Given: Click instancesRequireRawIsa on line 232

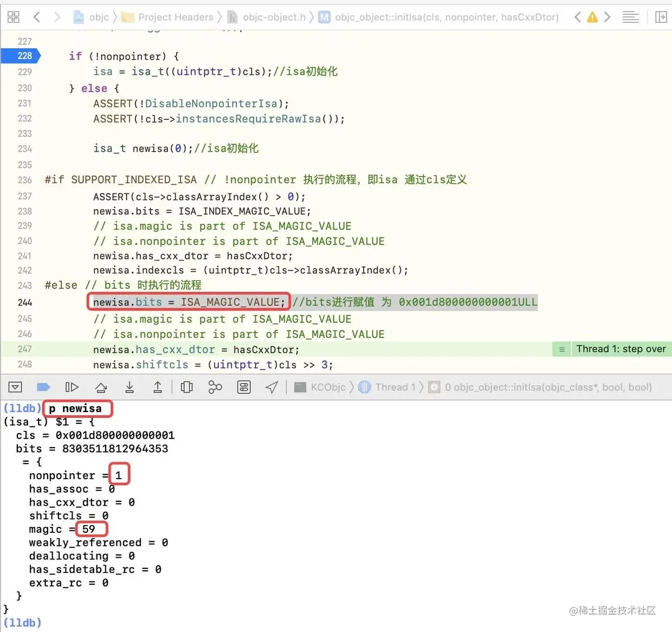Looking at the screenshot, I should pos(248,119).
